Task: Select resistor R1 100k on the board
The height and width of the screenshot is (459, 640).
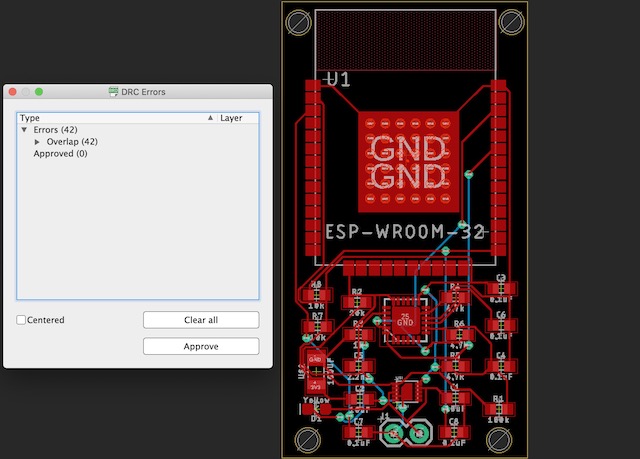Action: [x=500, y=408]
